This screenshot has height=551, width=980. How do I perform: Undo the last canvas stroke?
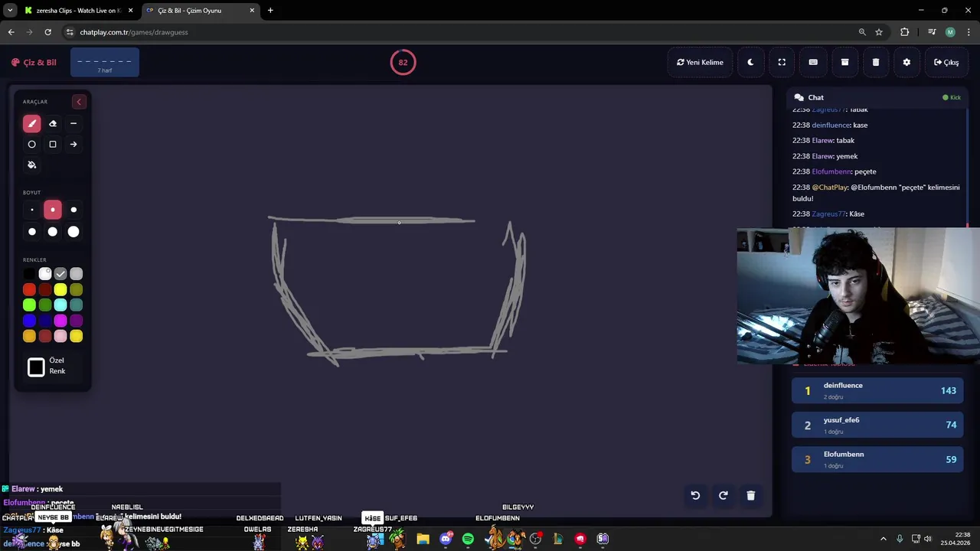[695, 495]
